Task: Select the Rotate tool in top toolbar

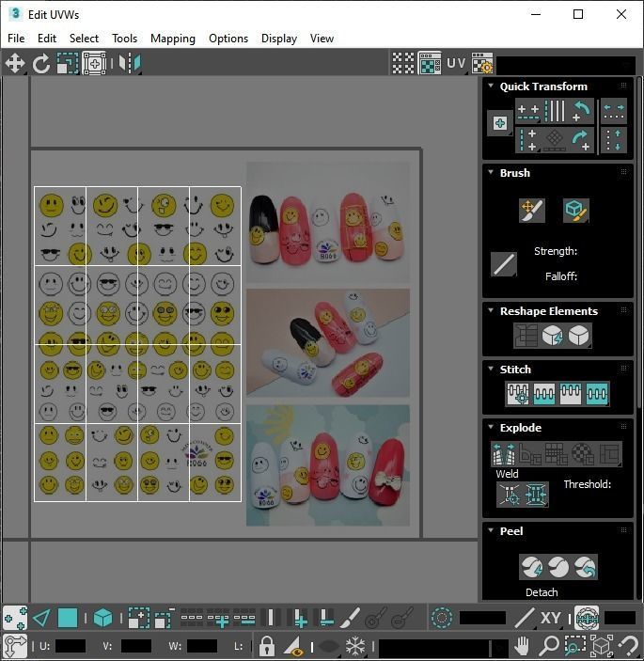Action: pos(40,64)
